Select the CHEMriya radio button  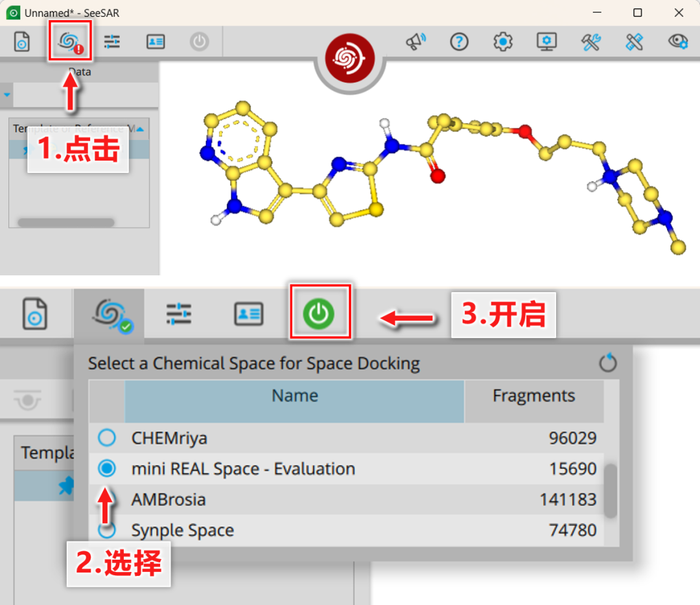[x=107, y=438]
